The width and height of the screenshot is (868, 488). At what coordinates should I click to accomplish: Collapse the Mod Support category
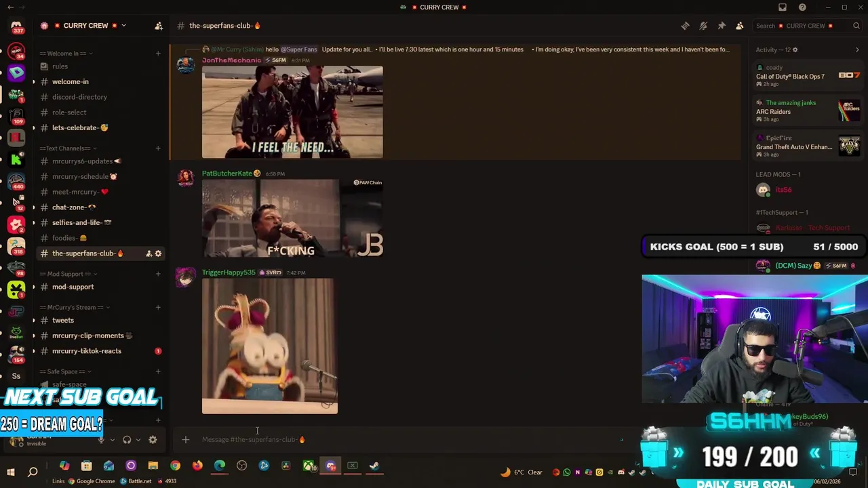(68, 274)
